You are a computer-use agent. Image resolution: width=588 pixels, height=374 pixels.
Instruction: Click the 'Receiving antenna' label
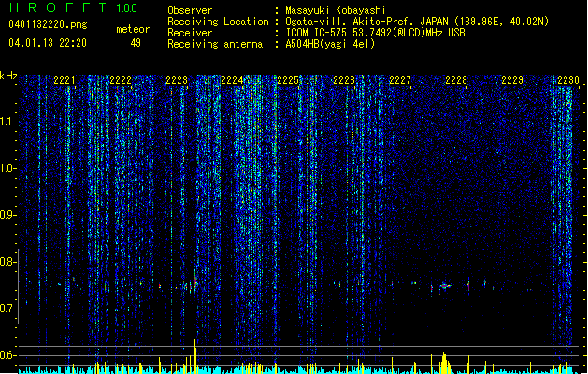[x=215, y=44]
